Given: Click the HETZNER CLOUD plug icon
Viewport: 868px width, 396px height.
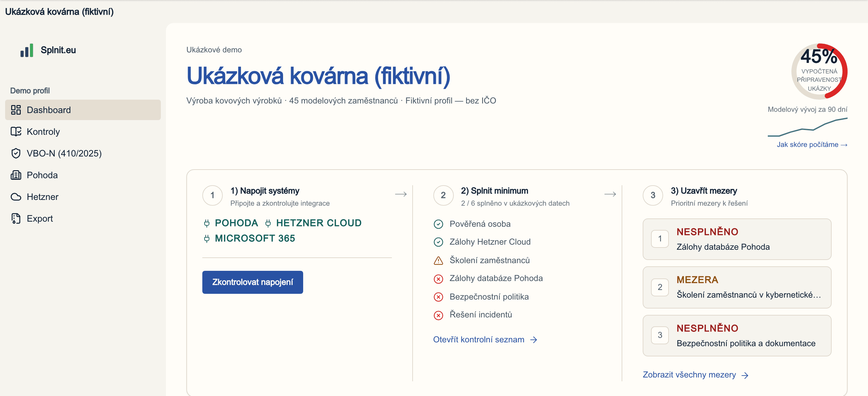Looking at the screenshot, I should click(x=268, y=223).
